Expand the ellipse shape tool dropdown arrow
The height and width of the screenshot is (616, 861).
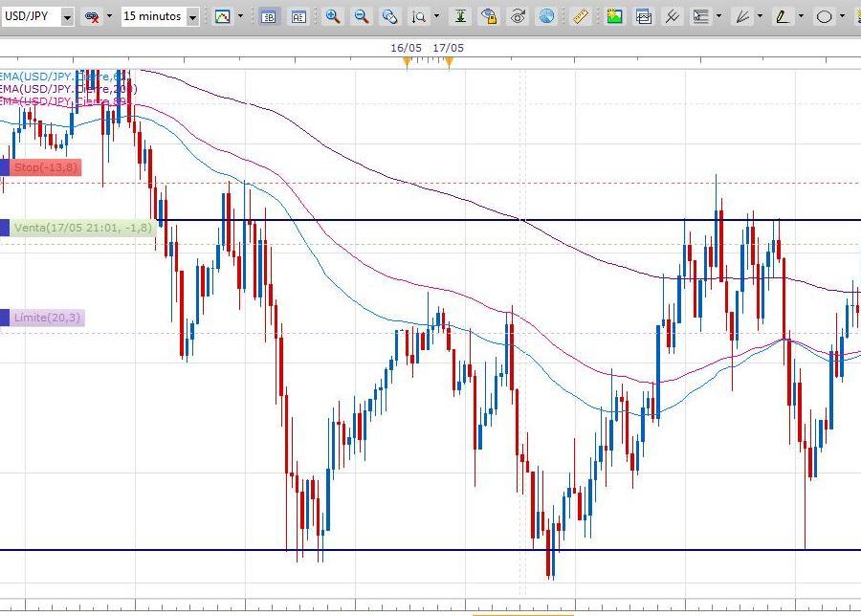point(845,16)
